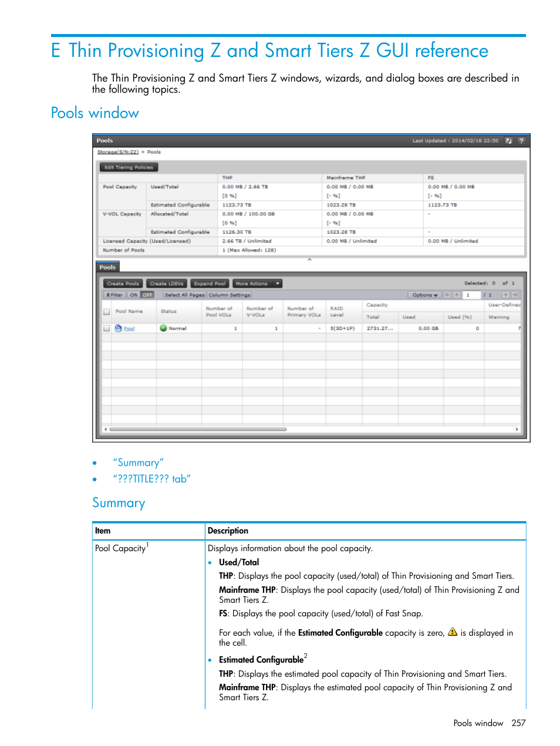This screenshot has height=746, width=560.
Task: Click the Warning column header
Action: (x=499, y=317)
